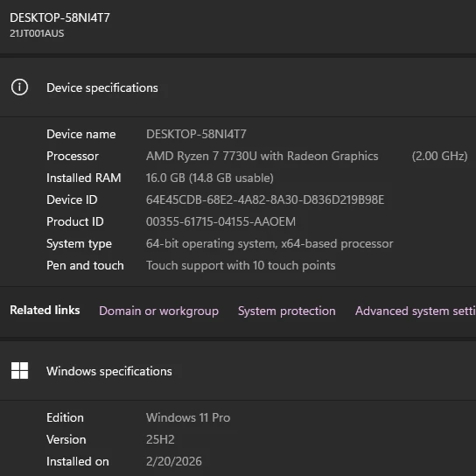This screenshot has height=476, width=476.
Task: Click the System type label
Action: click(x=79, y=244)
